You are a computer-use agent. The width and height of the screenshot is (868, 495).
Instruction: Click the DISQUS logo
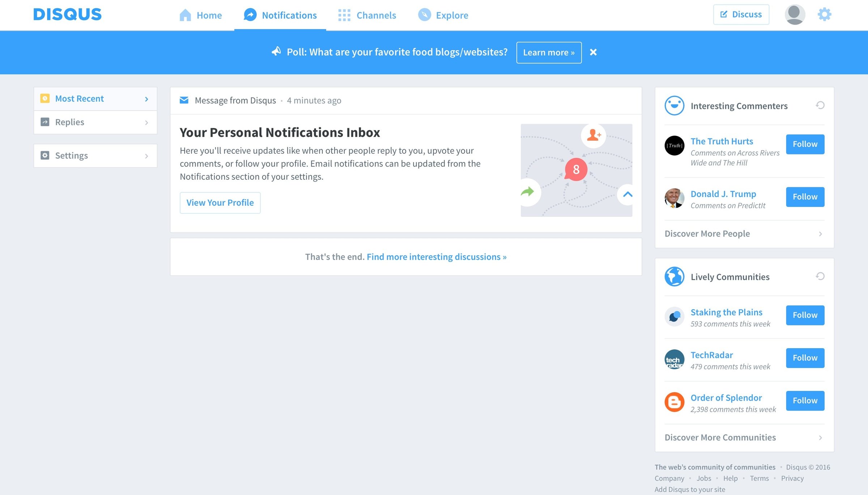(x=68, y=14)
